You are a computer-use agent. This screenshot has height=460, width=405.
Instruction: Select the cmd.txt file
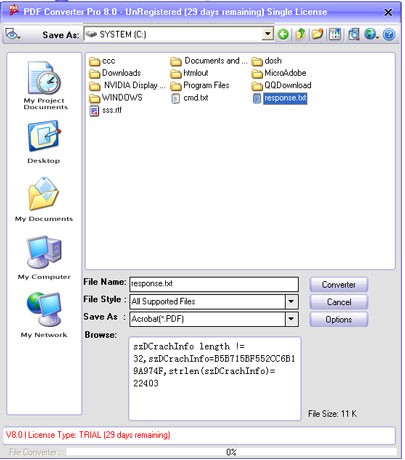click(x=190, y=98)
